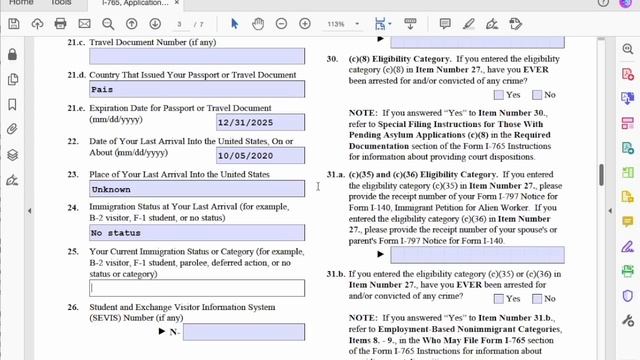Click the Save file icon
This screenshot has width=640, height=360.
pos(14,24)
